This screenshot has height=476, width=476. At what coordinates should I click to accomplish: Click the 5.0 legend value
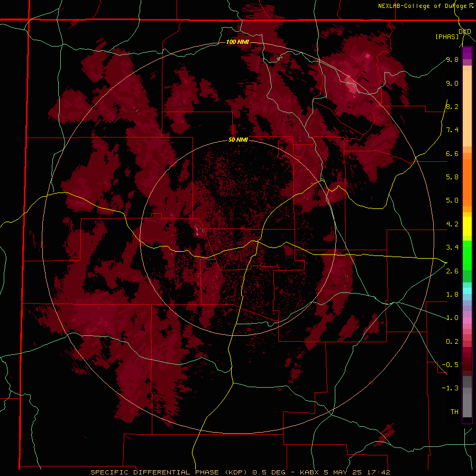[452, 200]
